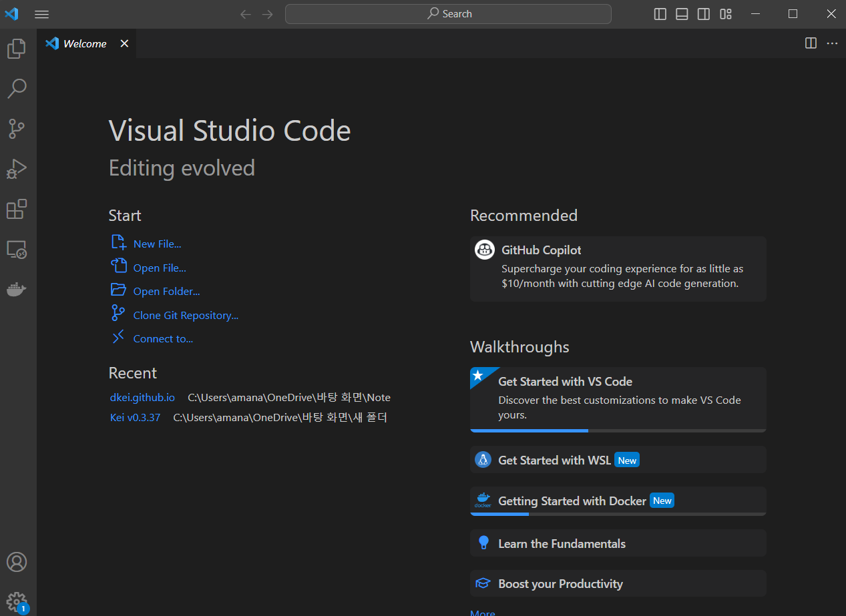This screenshot has height=616, width=846.
Task: Open Getting Started with Docker walkthrough
Action: (618, 501)
